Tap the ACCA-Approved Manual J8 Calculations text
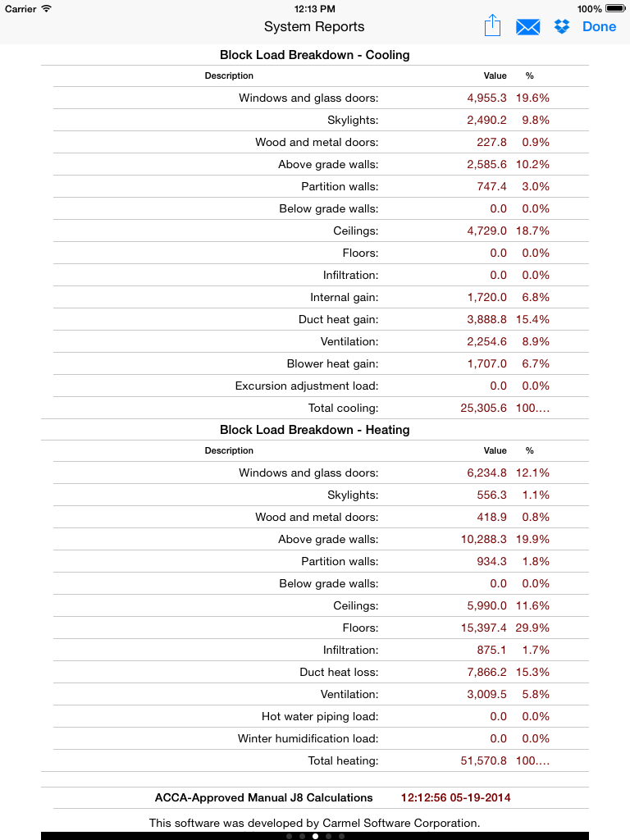 (x=263, y=797)
